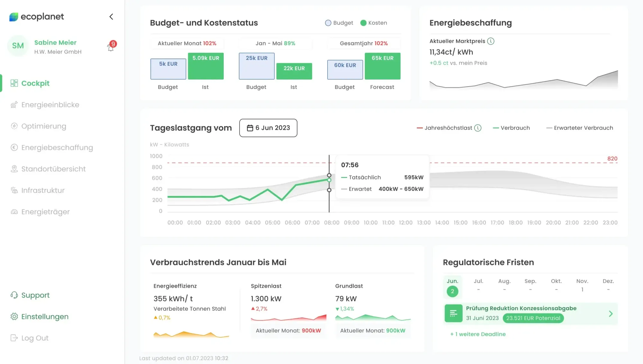
Task: Toggle Verbrauch legend series
Action: [x=512, y=128]
